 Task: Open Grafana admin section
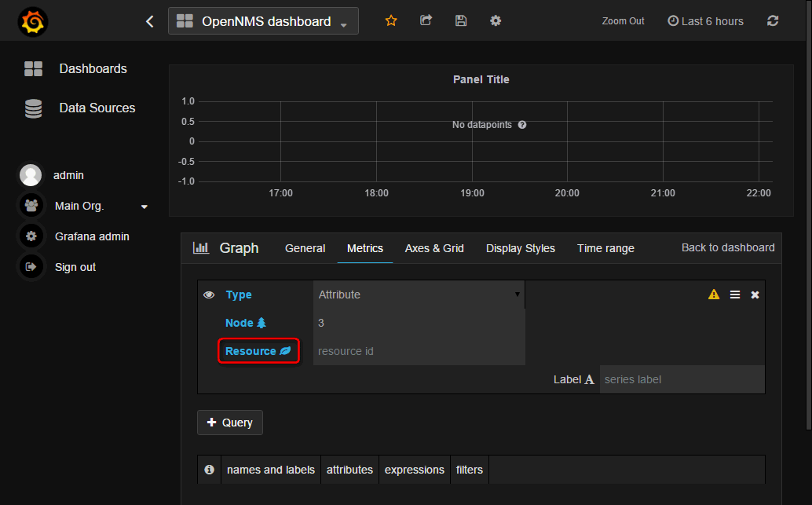[92, 236]
